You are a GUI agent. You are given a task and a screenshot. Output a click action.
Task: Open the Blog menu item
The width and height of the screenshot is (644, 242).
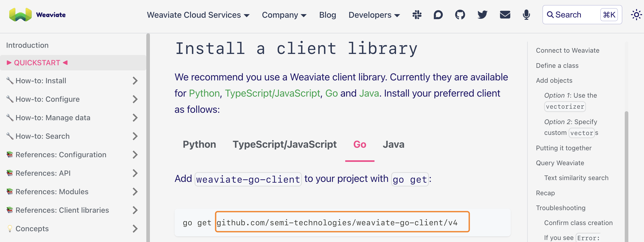(328, 15)
